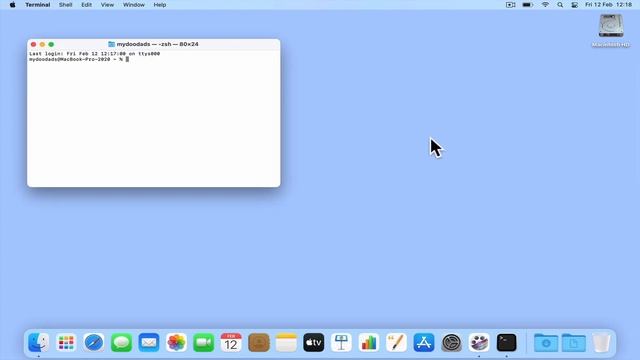The height and width of the screenshot is (360, 640).
Task: Launch FaceTime from the Dock
Action: point(204,342)
